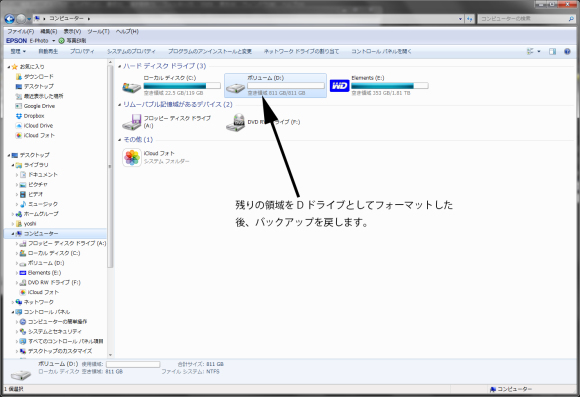Select the DVD RW drive (F:) icon
580x397 pixels.
coord(236,122)
